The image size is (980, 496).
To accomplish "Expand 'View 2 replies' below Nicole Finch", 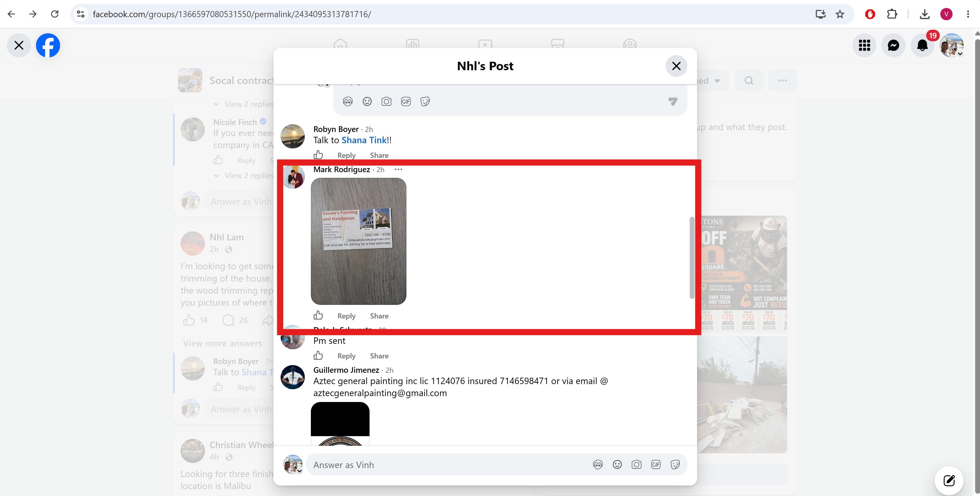I will click(244, 175).
